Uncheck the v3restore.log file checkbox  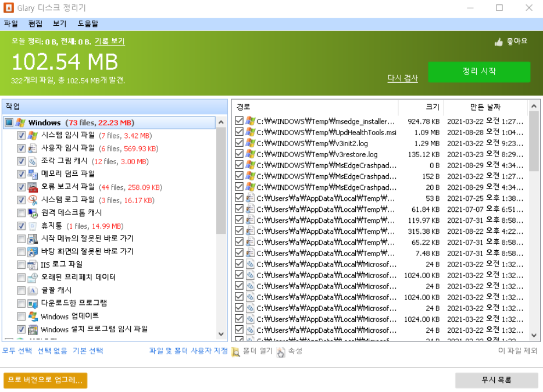point(239,153)
